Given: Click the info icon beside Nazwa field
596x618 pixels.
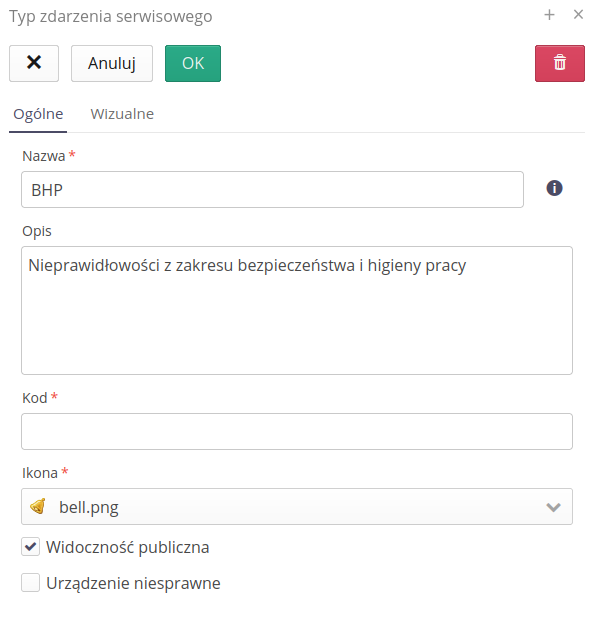Looking at the screenshot, I should click(x=554, y=188).
